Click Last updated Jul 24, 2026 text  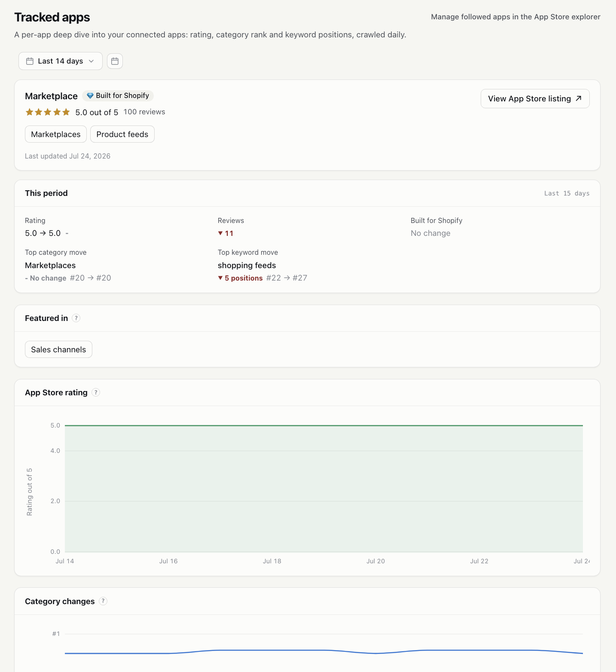[67, 156]
